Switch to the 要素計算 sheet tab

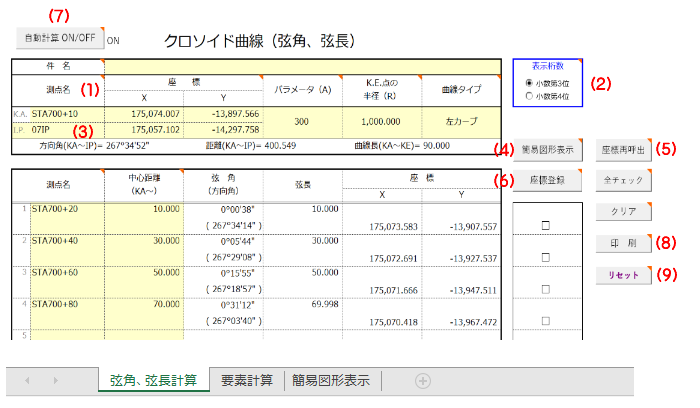pos(246,380)
